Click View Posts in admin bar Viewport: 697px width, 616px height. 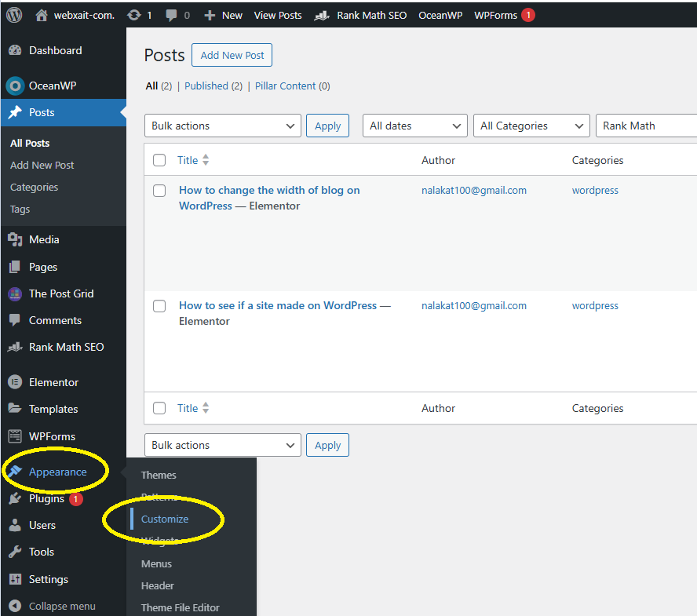click(278, 16)
